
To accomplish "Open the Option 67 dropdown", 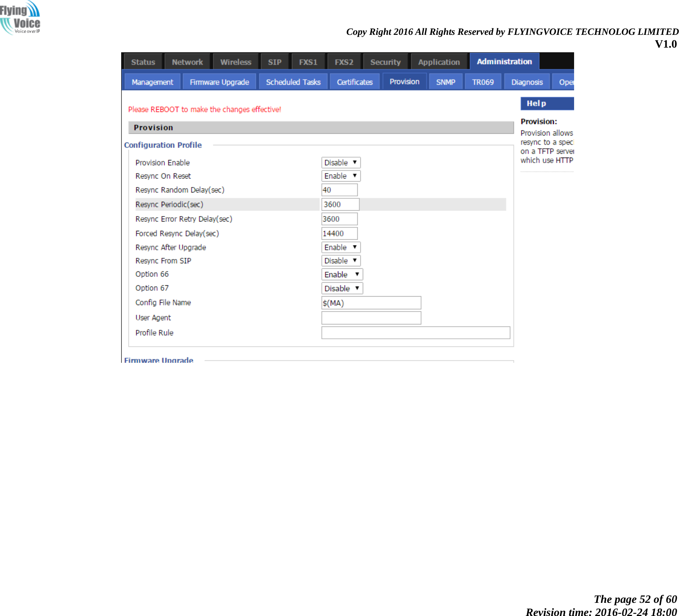I will 342,288.
